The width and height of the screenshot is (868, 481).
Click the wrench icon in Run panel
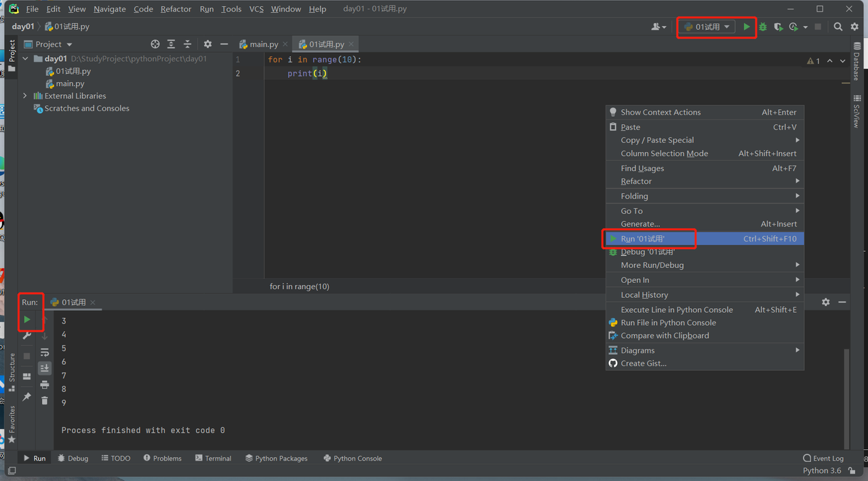[x=26, y=336]
